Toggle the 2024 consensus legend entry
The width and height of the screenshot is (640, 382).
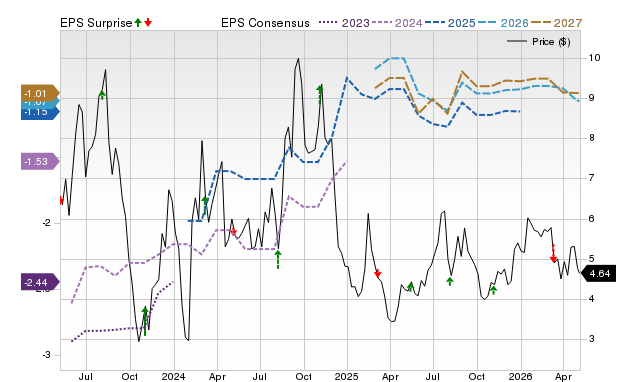396,23
